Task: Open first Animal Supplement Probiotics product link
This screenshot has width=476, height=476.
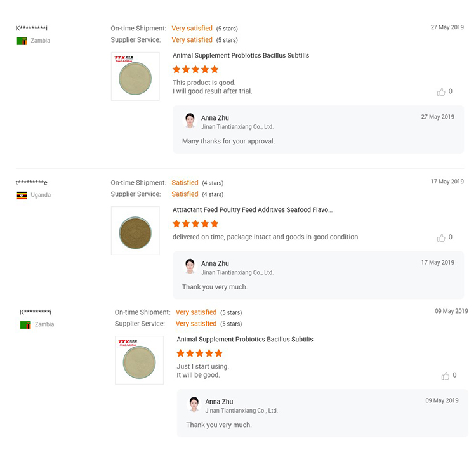Action: point(241,56)
